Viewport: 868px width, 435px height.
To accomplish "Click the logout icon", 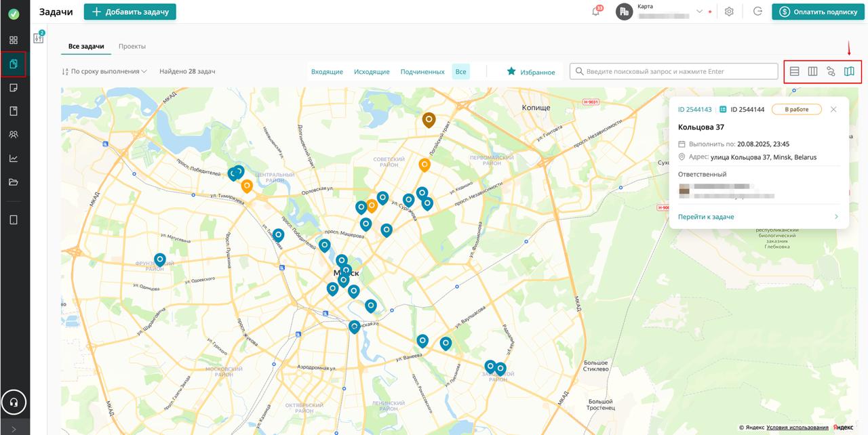I will pos(757,12).
